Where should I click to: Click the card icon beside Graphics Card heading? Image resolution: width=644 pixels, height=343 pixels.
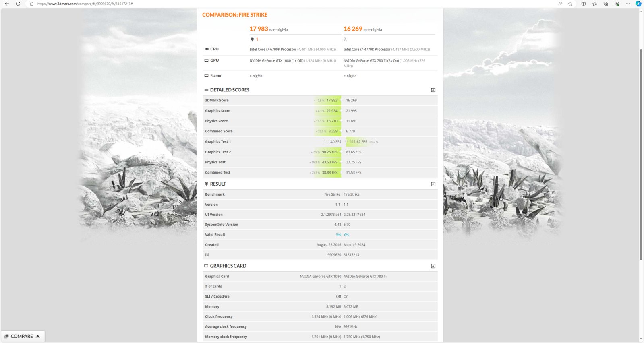pyautogui.click(x=207, y=266)
